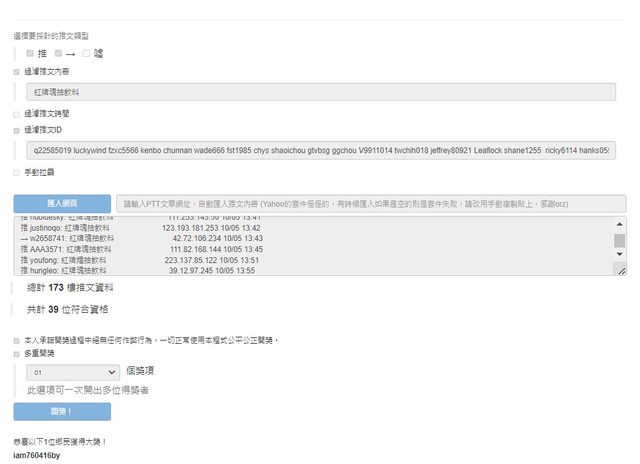This screenshot has height=464, width=640.
Task: Focus the ID filter field starting with q22585019
Action: (x=320, y=150)
